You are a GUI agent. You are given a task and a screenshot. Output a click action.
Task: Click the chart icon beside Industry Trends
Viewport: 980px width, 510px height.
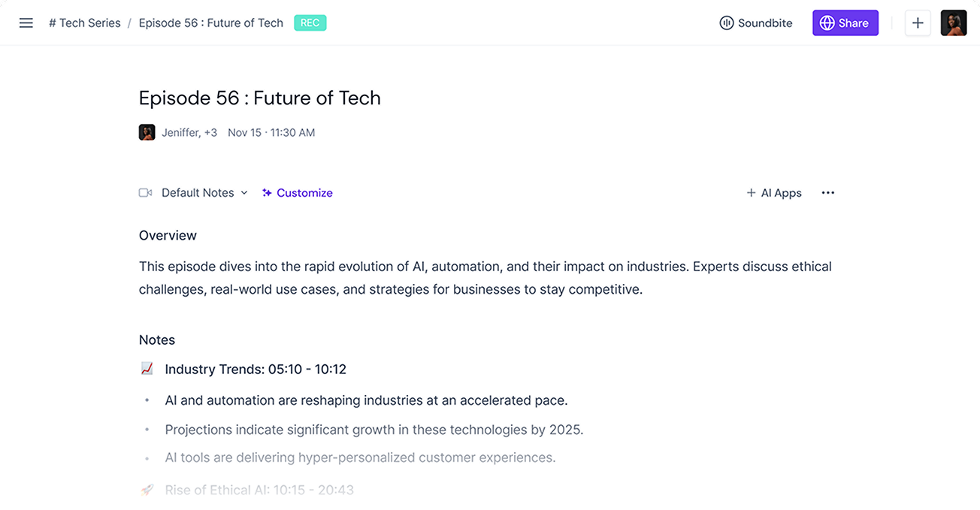[x=147, y=369]
